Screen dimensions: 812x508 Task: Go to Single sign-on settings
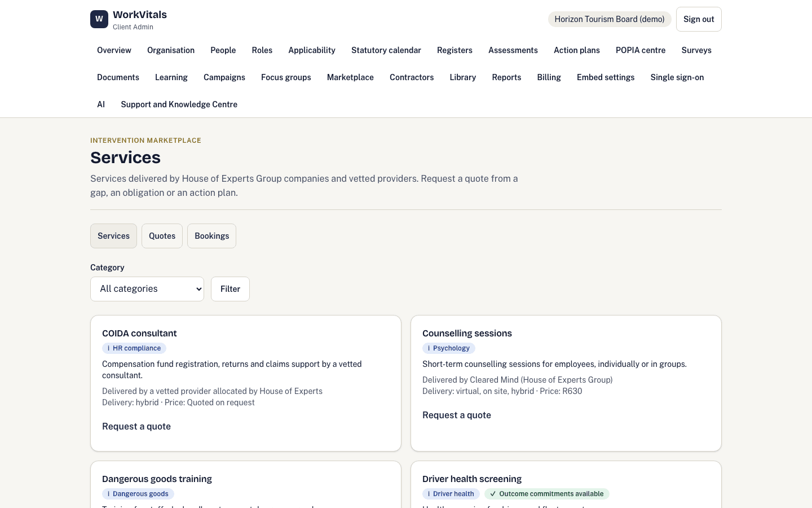coord(677,77)
